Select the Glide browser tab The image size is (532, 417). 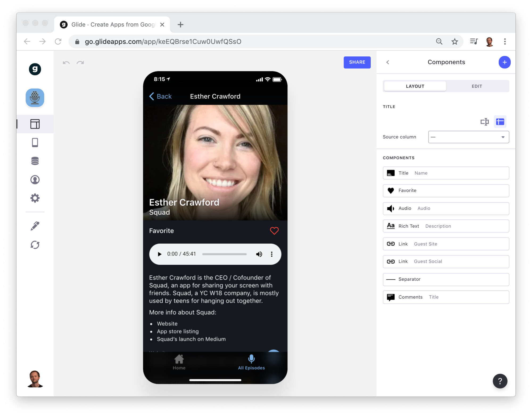pyautogui.click(x=112, y=25)
